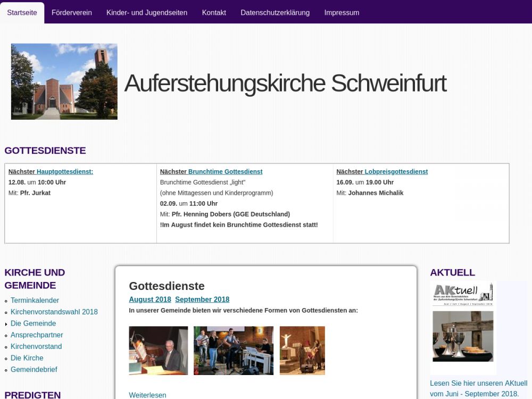The height and width of the screenshot is (399, 532).
Task: Click Weiterlesen to read more
Action: pos(147,395)
